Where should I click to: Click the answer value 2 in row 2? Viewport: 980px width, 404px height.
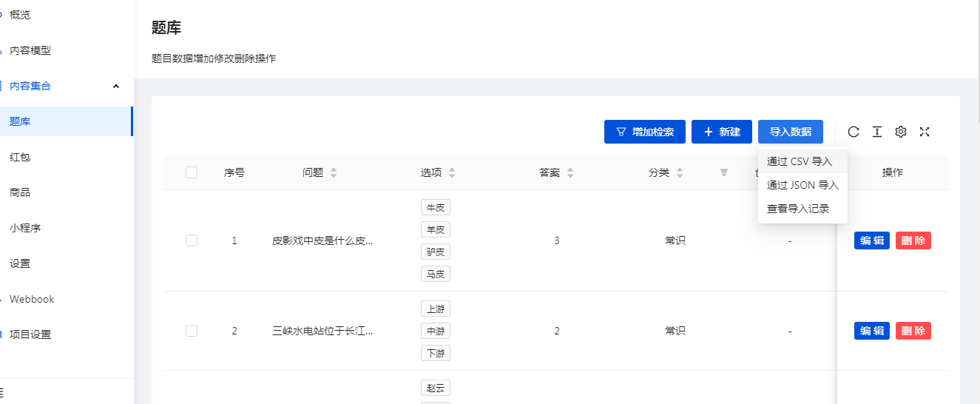click(x=557, y=331)
